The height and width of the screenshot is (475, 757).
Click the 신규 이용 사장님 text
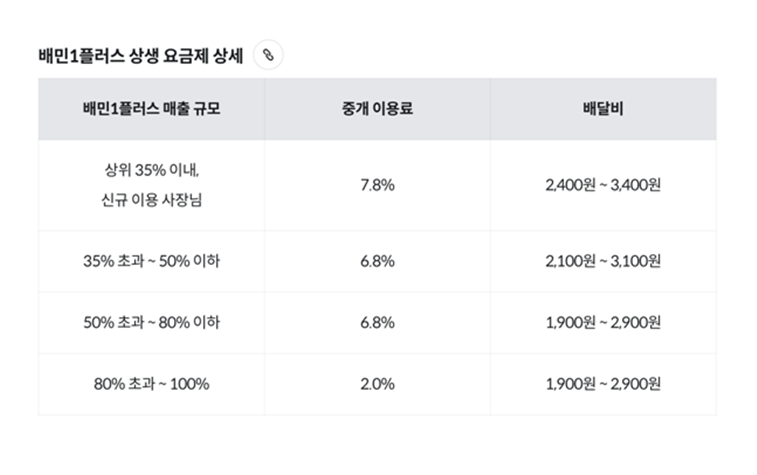[x=152, y=199]
